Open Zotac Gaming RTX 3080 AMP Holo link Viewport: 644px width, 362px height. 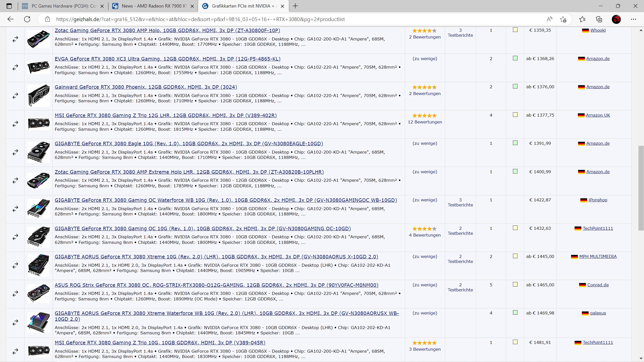point(167,31)
